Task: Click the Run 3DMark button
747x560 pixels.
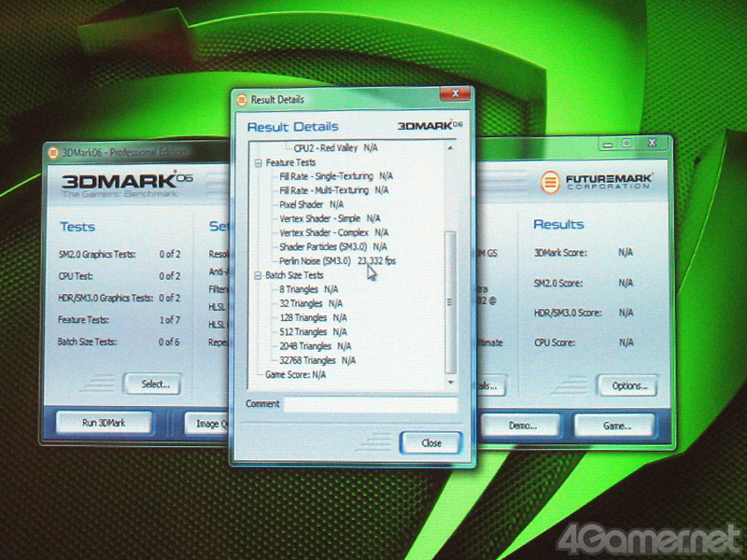Action: [104, 423]
